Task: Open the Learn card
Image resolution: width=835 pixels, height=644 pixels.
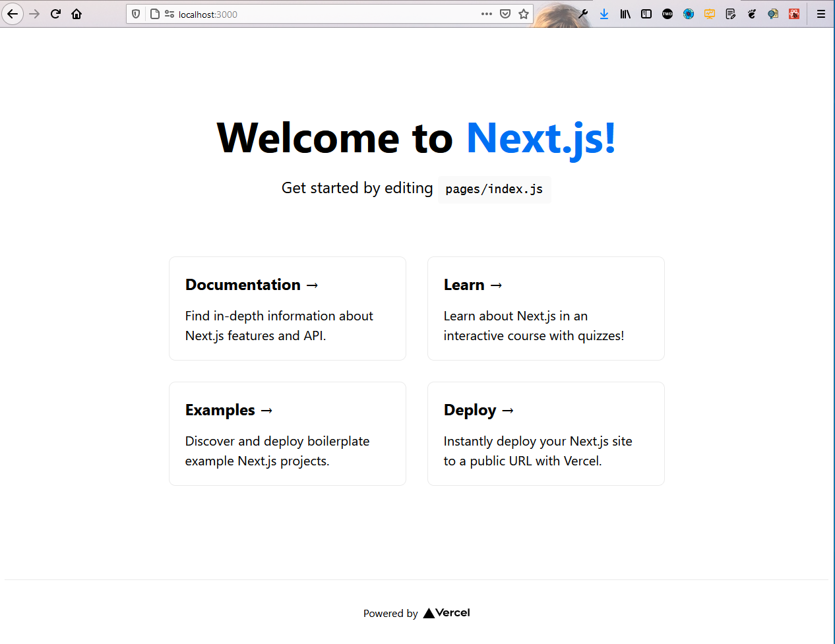Action: pos(546,308)
